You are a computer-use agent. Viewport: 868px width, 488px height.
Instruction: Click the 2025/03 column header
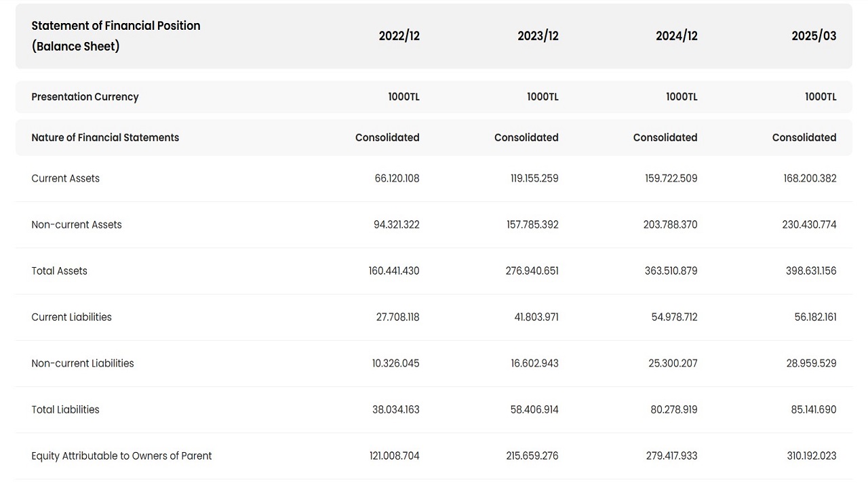pyautogui.click(x=814, y=36)
